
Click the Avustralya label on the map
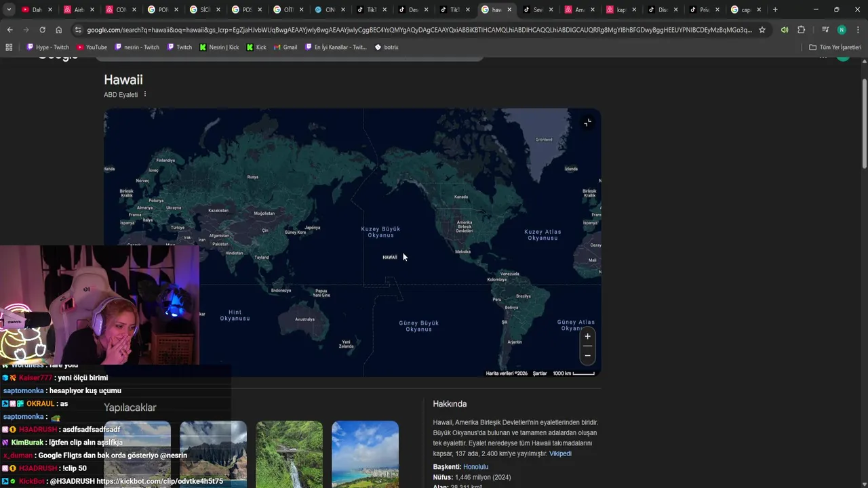[x=305, y=319]
